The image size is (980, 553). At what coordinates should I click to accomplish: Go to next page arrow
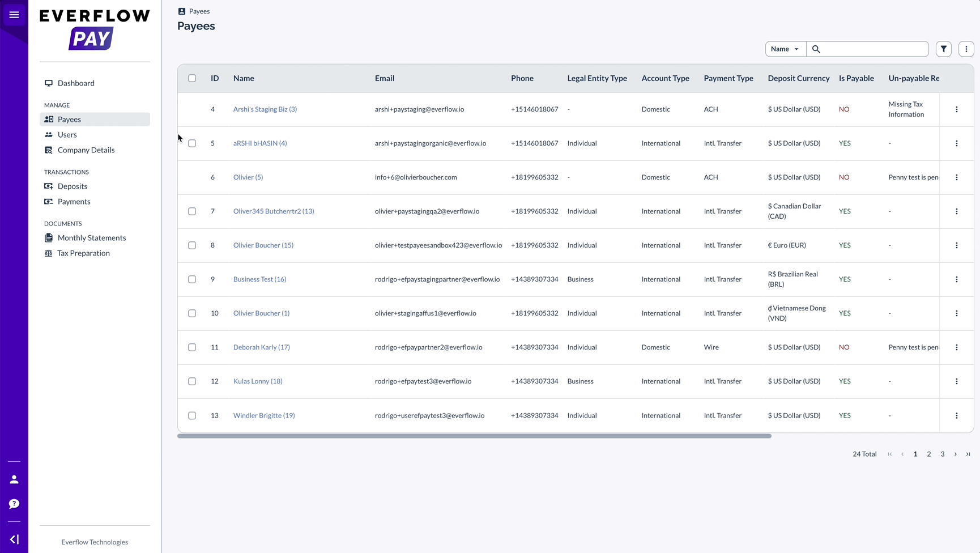pos(956,454)
